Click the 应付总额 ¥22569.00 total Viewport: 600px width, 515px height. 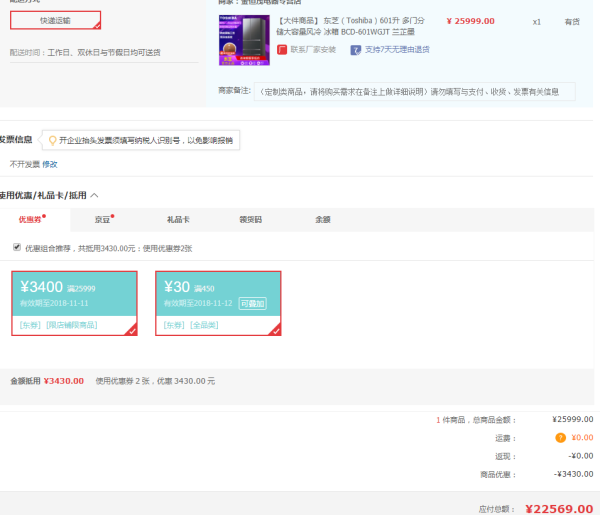pyautogui.click(x=559, y=509)
